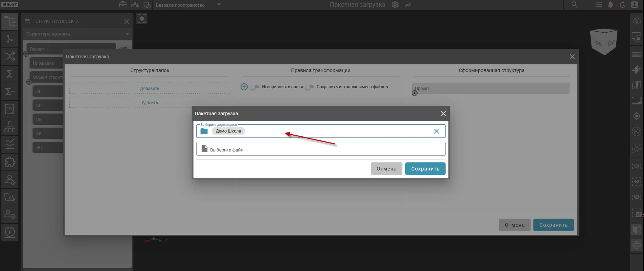Click the folder icon in directory field
The height and width of the screenshot is (271, 644).
pos(204,131)
